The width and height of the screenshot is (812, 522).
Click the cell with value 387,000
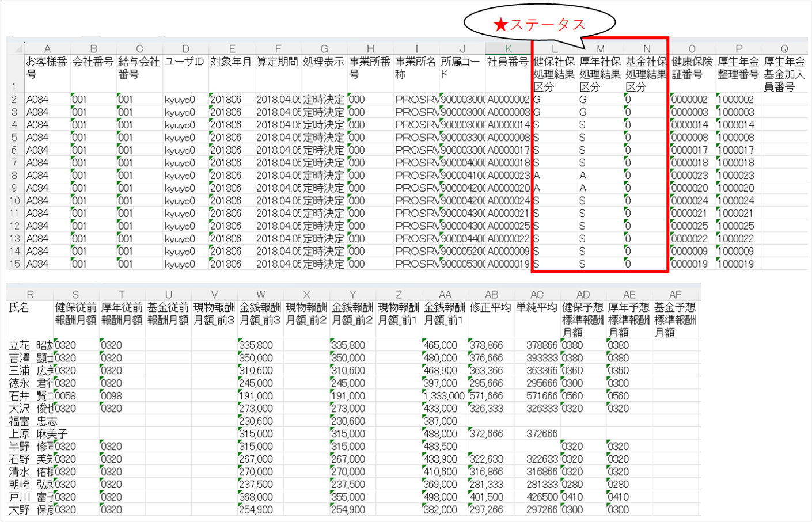point(445,421)
